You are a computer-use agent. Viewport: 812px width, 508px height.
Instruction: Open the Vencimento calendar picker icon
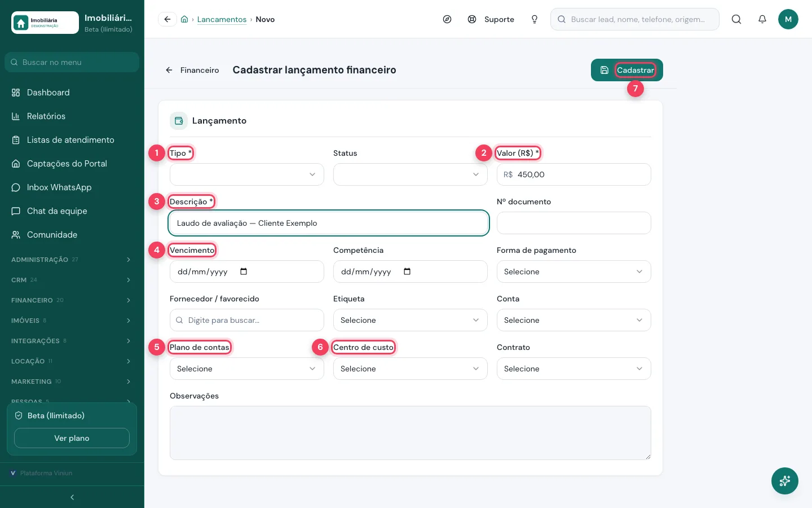coord(244,271)
